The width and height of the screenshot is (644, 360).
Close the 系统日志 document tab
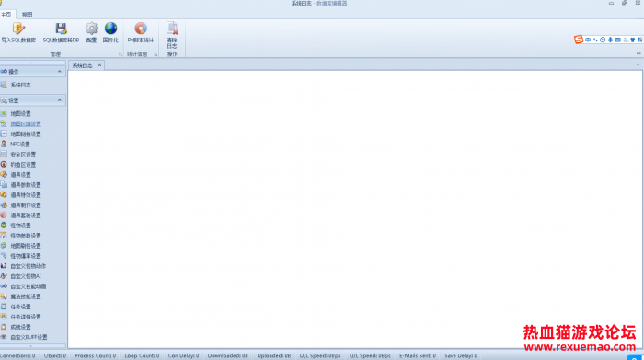pyautogui.click(x=99, y=65)
